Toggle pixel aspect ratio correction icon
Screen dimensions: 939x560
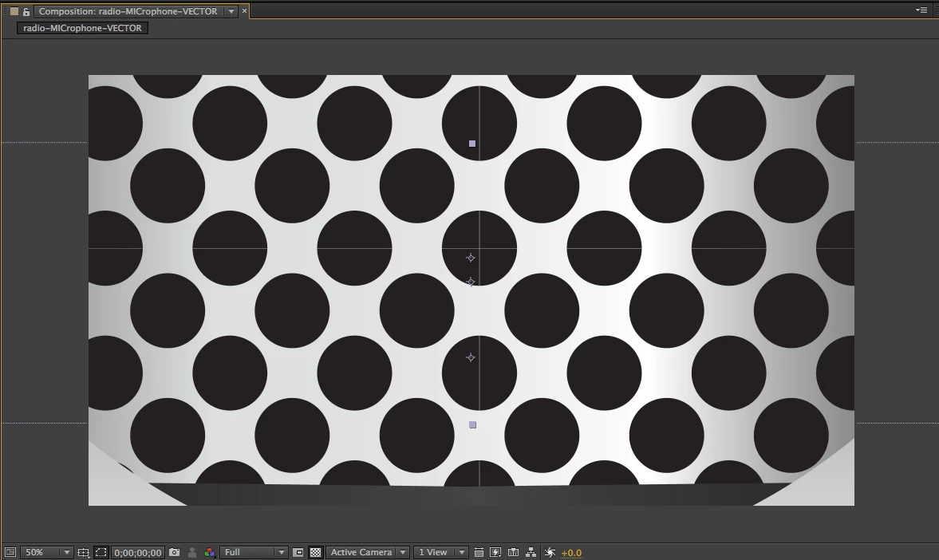479,552
